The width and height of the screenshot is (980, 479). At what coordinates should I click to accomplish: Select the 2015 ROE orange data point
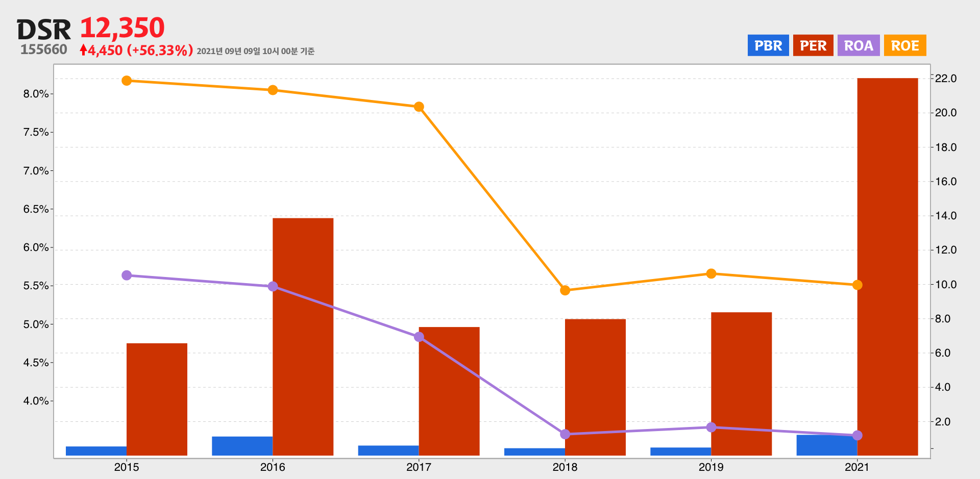pos(127,81)
